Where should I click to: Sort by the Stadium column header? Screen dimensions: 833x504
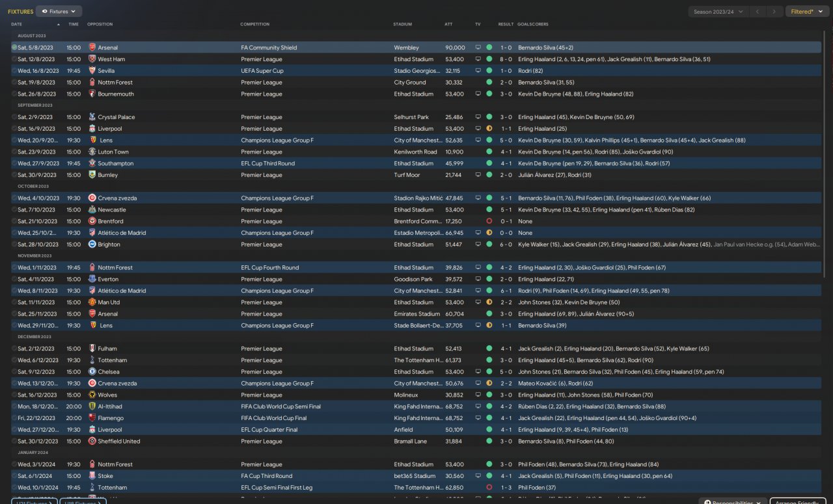tap(403, 24)
